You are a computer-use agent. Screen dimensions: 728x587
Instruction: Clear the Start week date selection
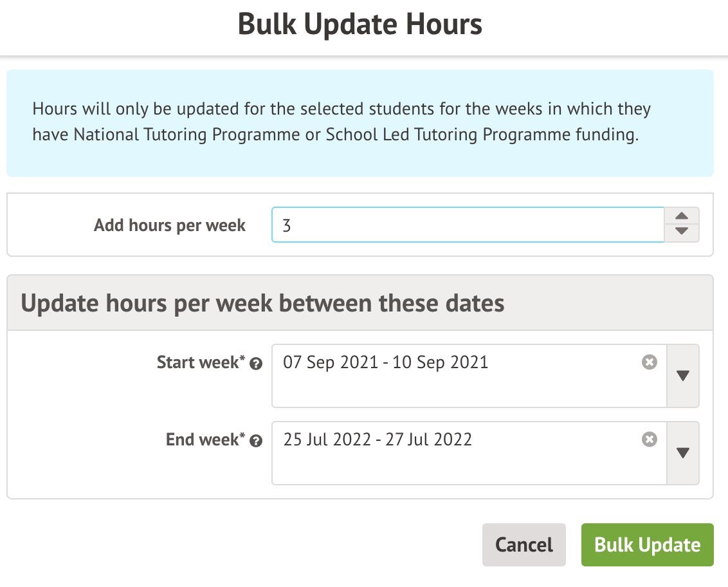650,362
